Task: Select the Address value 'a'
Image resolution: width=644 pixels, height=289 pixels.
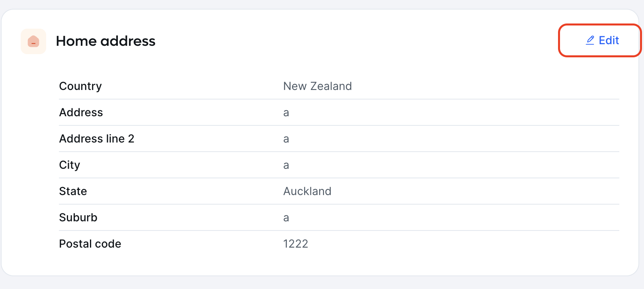Action: click(x=286, y=113)
